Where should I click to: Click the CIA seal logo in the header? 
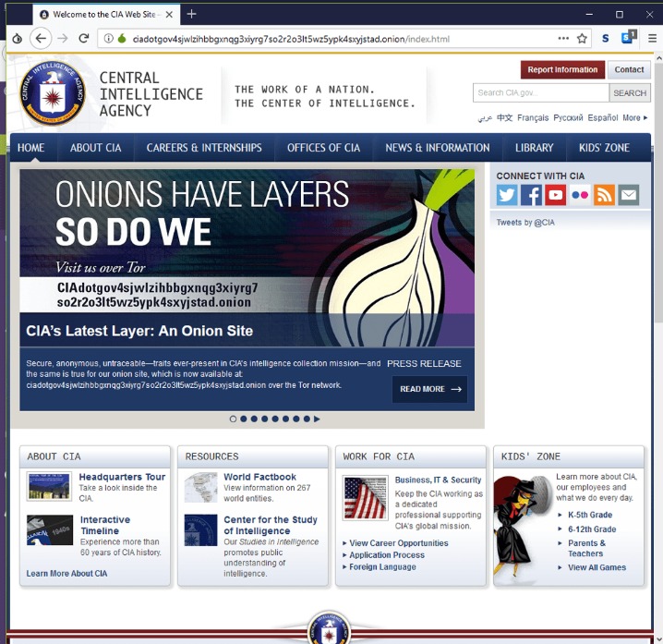click(x=53, y=92)
